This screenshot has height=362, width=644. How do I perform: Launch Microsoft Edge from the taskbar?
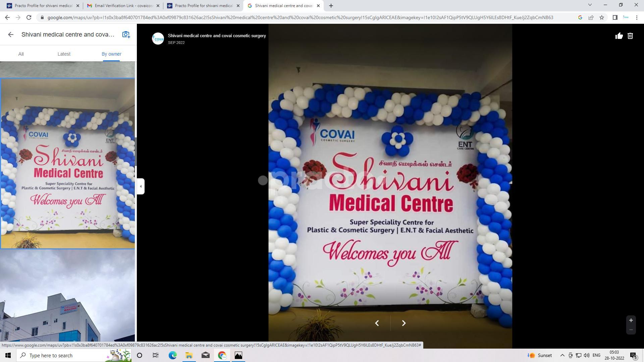pyautogui.click(x=172, y=355)
